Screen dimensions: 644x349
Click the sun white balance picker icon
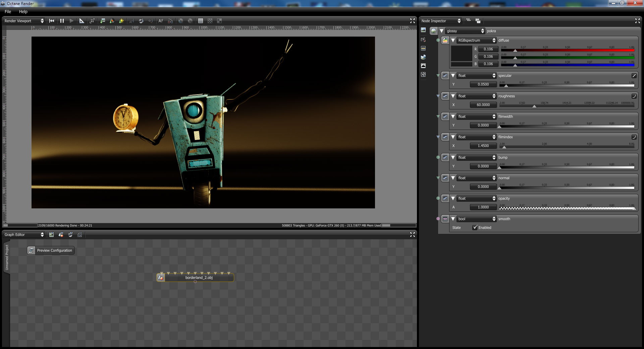point(121,21)
